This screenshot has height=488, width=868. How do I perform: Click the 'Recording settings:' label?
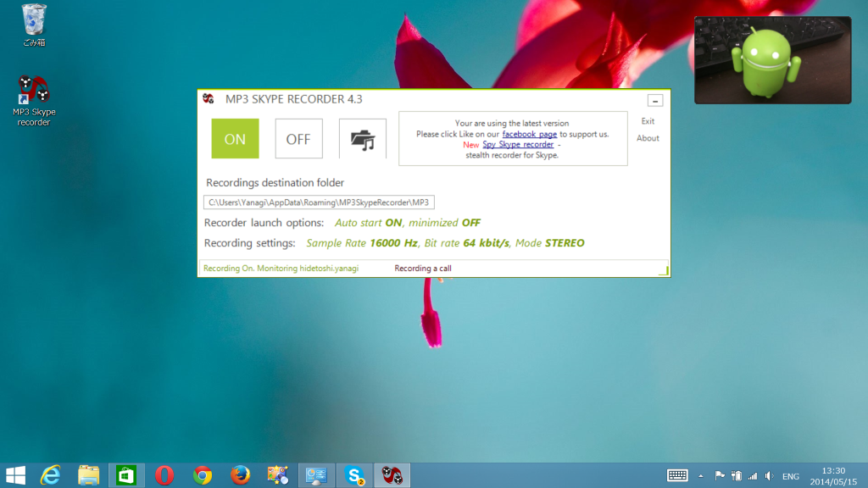coord(250,243)
